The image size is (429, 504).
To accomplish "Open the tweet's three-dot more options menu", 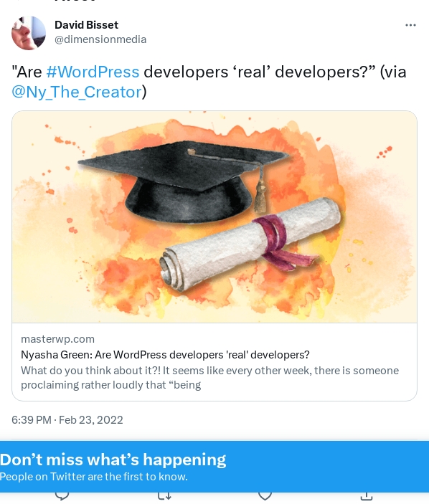I will pyautogui.click(x=410, y=25).
